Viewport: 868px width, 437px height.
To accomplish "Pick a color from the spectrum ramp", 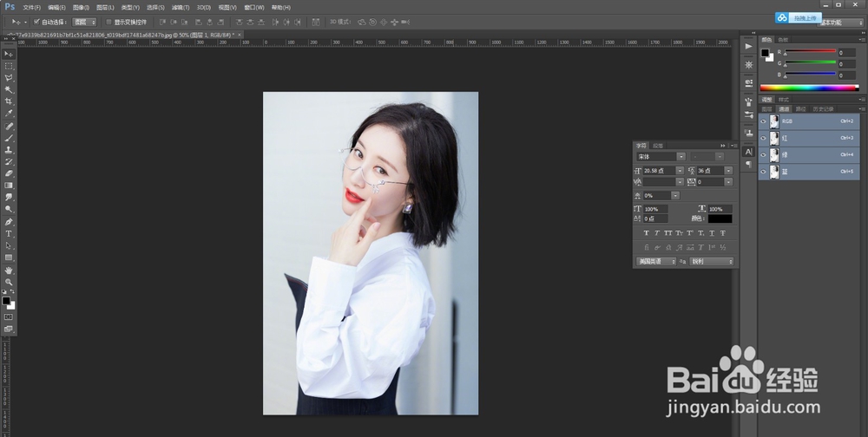I will click(x=808, y=88).
